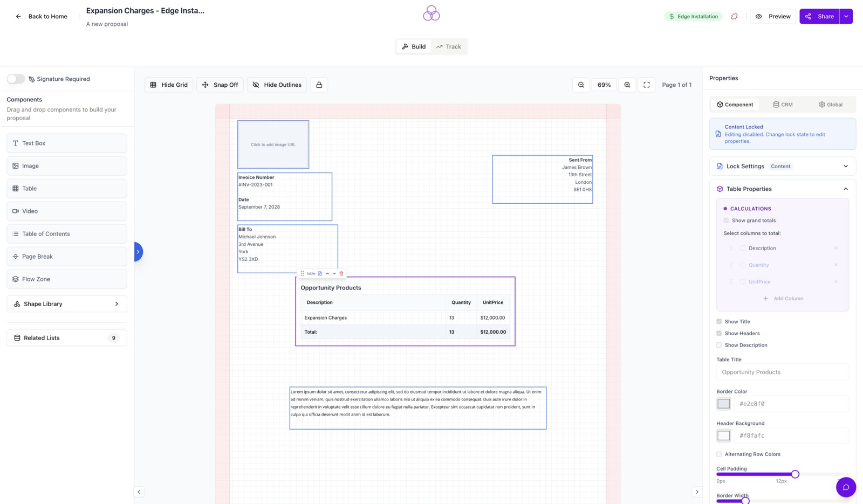Screen dimensions: 863x504
Task: Click the app logo at top center
Action: coord(432,13)
